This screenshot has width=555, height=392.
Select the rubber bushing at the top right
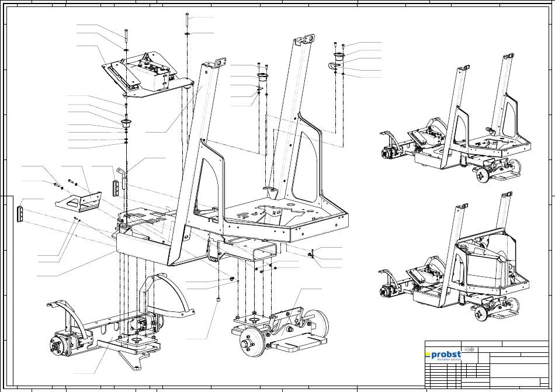click(338, 57)
